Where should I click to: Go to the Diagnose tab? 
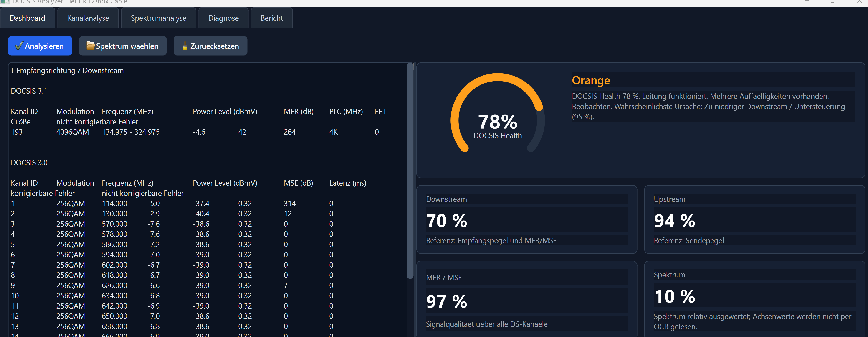pyautogui.click(x=223, y=18)
